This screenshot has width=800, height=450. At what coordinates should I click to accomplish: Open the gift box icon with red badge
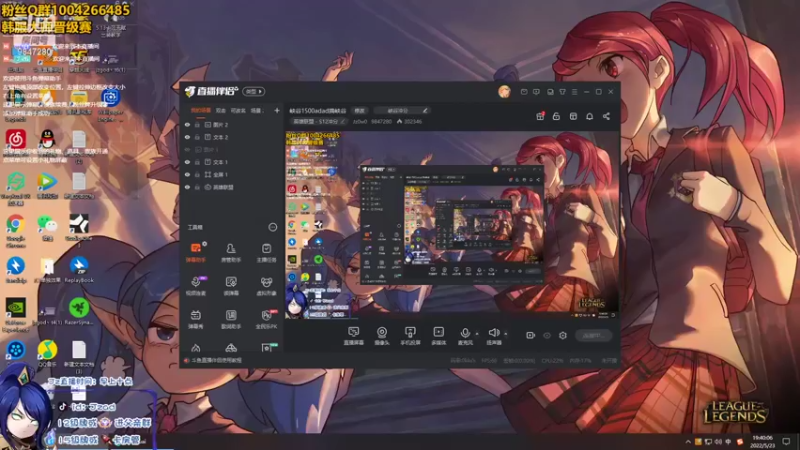pos(540,116)
